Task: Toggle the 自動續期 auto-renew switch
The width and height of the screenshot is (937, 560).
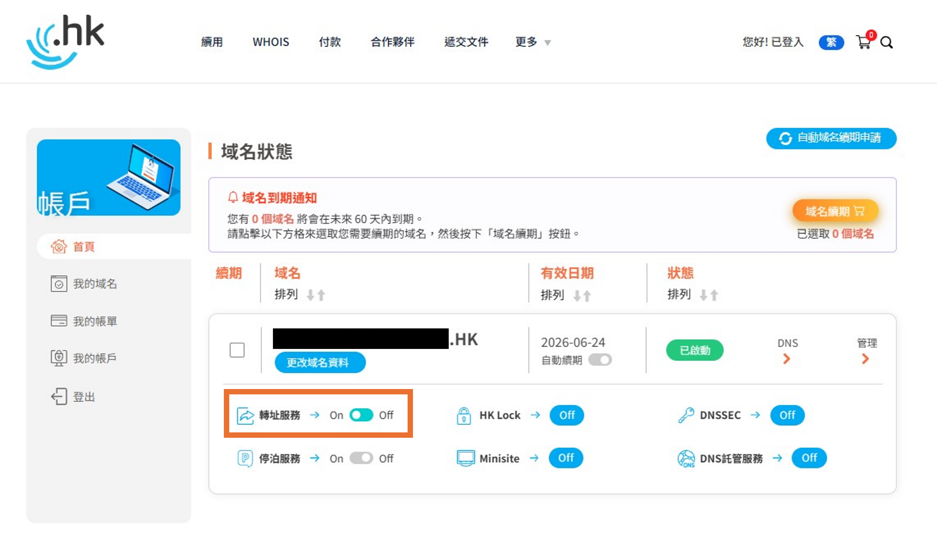Action: click(x=600, y=360)
